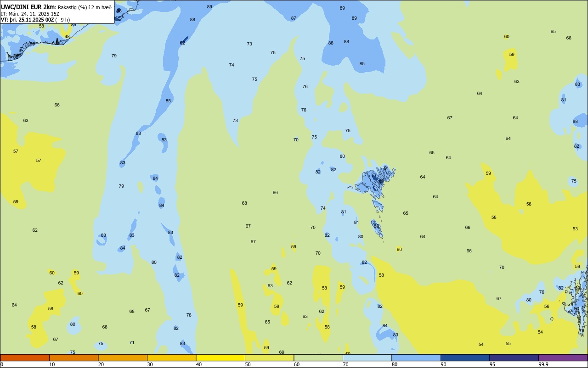Click the 48 humidity value on the map
Viewport: 588px width, 368px height.
coord(67,37)
